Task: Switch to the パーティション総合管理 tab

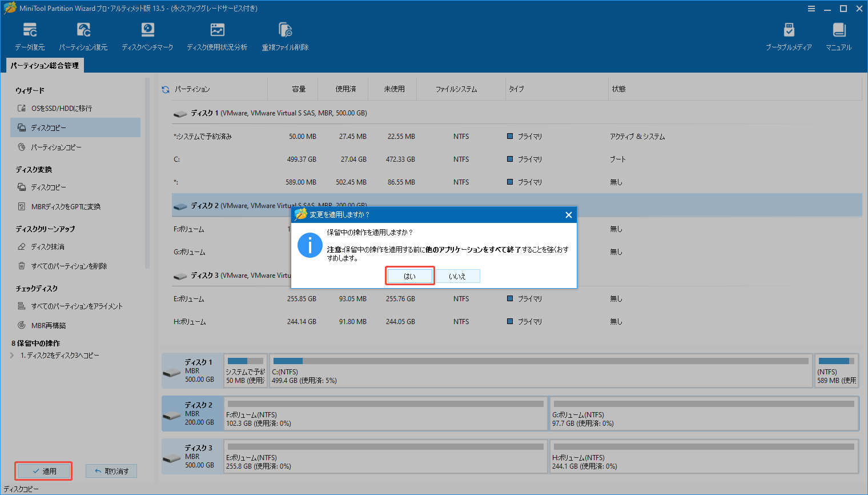Action: tap(45, 65)
